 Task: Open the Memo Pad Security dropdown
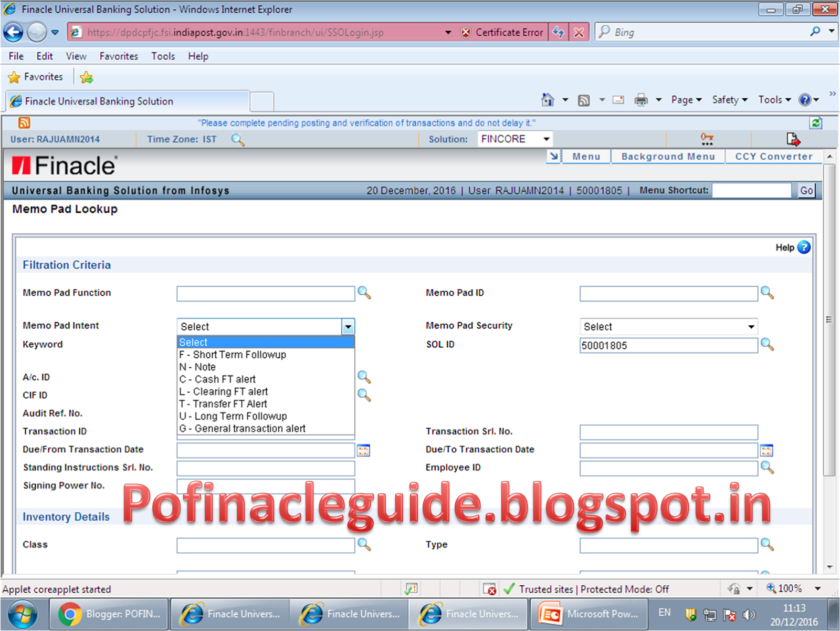[750, 326]
